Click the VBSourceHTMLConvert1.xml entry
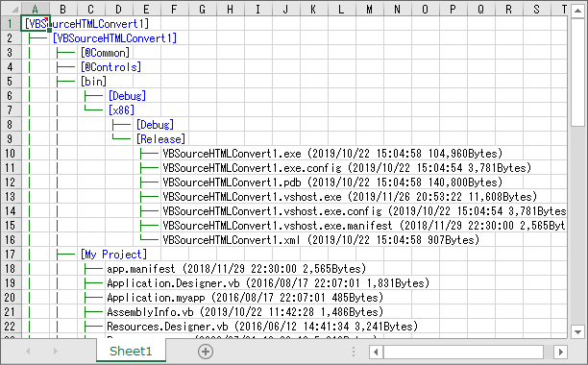The image size is (588, 365). point(321,240)
